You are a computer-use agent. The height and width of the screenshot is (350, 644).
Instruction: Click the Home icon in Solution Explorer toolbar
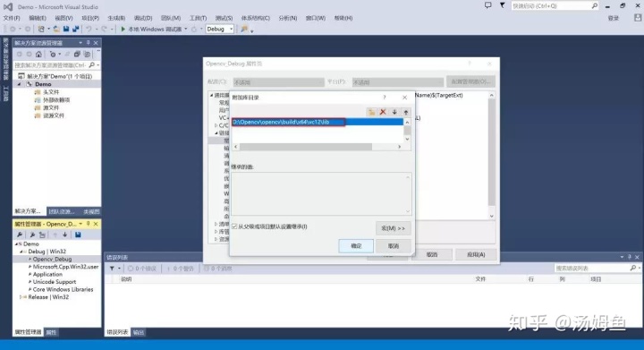tap(38, 54)
